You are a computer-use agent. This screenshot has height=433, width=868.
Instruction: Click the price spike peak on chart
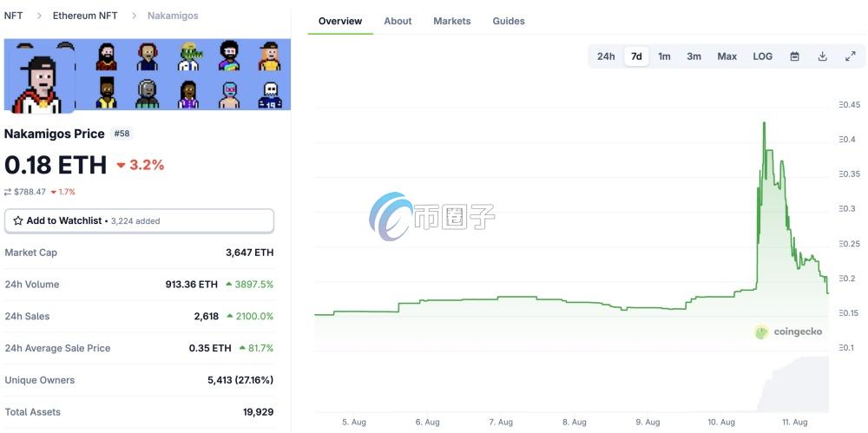coord(765,123)
